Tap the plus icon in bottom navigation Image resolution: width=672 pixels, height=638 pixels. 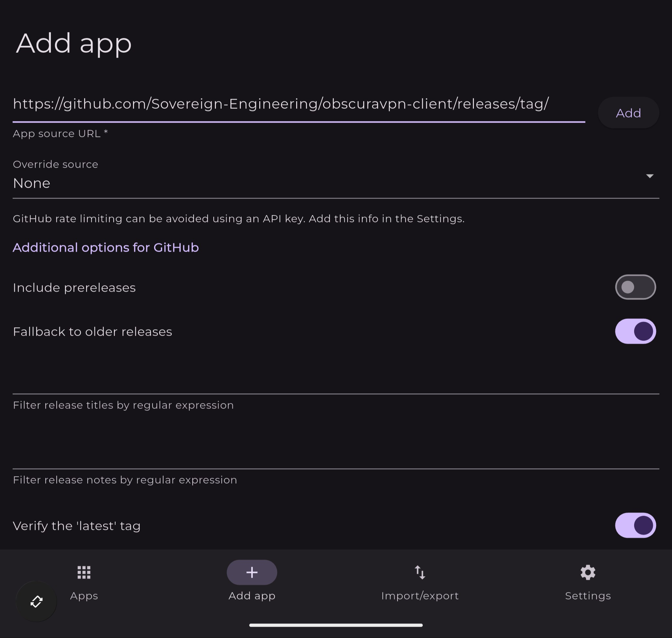tap(252, 572)
